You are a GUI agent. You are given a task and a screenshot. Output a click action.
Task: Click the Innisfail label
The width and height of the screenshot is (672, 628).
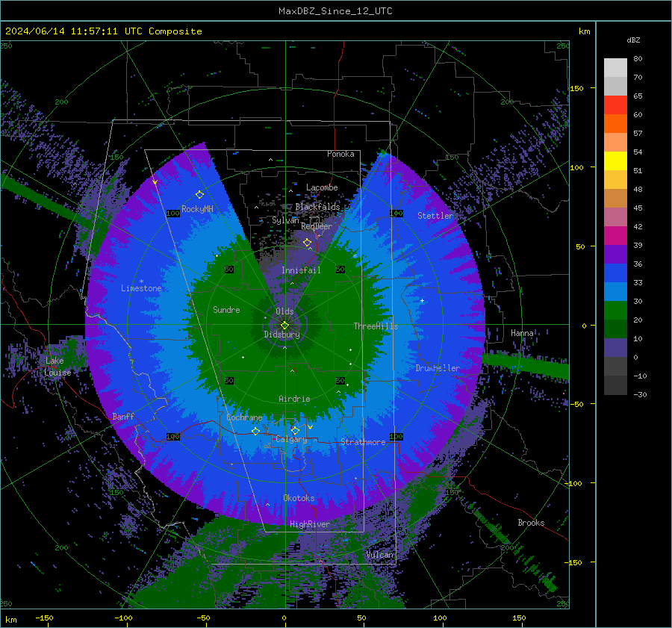click(301, 270)
